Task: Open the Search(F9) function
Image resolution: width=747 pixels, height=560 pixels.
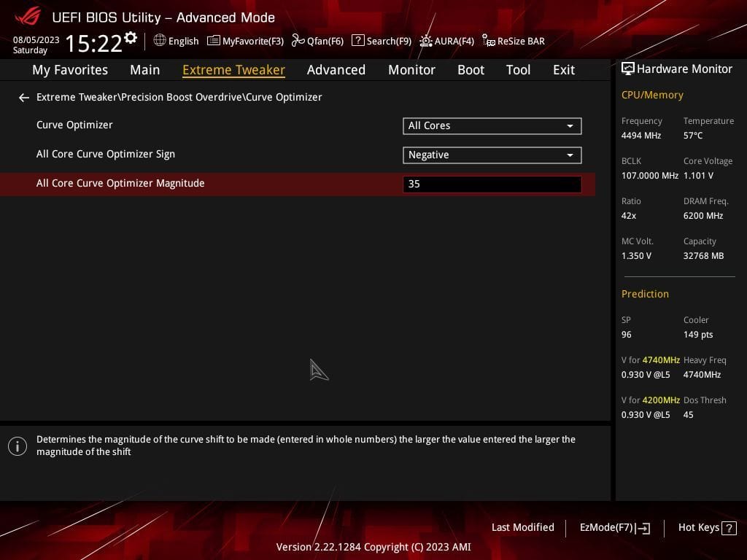Action: 382,41
